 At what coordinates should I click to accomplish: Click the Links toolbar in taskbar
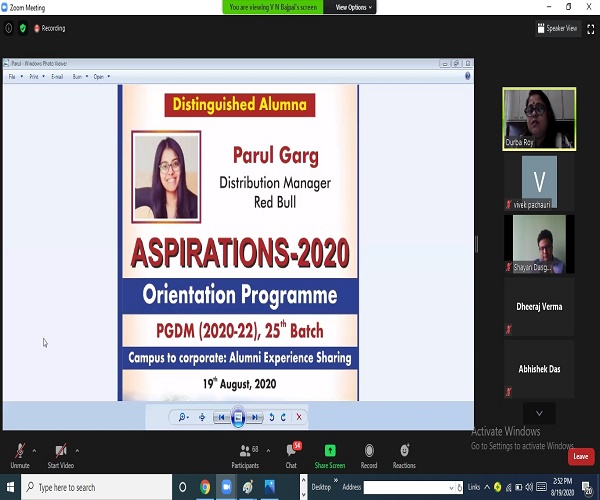click(x=474, y=487)
